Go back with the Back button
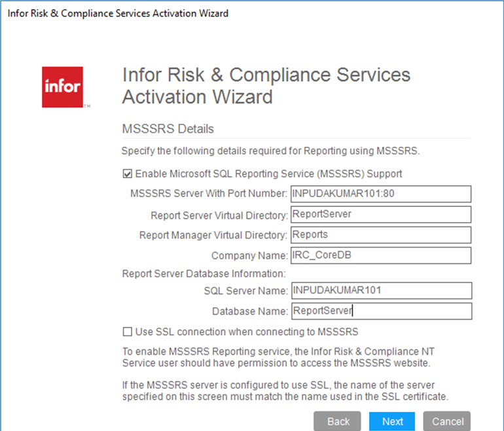This screenshot has height=431, width=504. click(x=338, y=421)
